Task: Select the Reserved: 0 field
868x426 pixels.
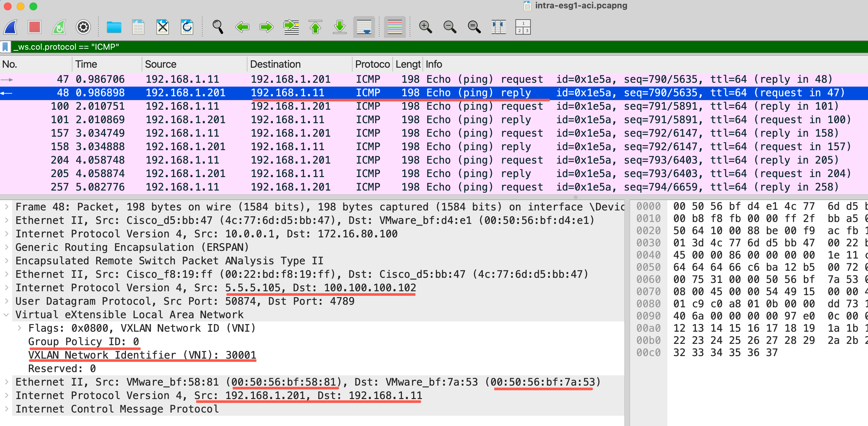Action: click(x=62, y=369)
